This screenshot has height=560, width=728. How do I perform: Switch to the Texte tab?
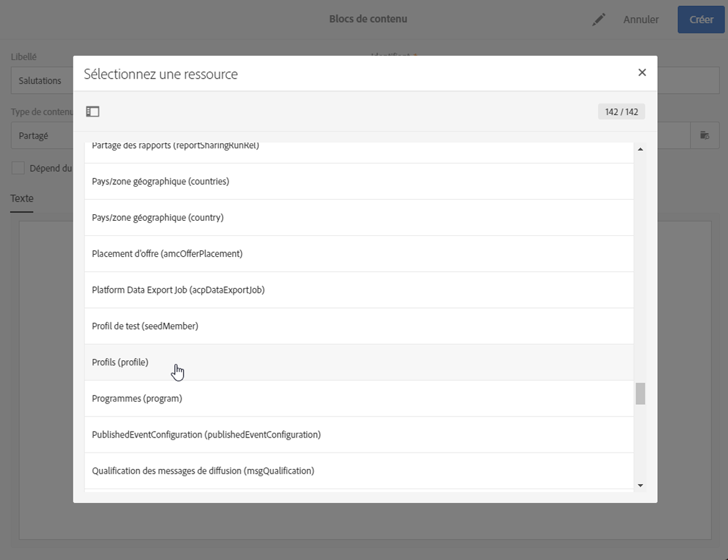click(22, 198)
